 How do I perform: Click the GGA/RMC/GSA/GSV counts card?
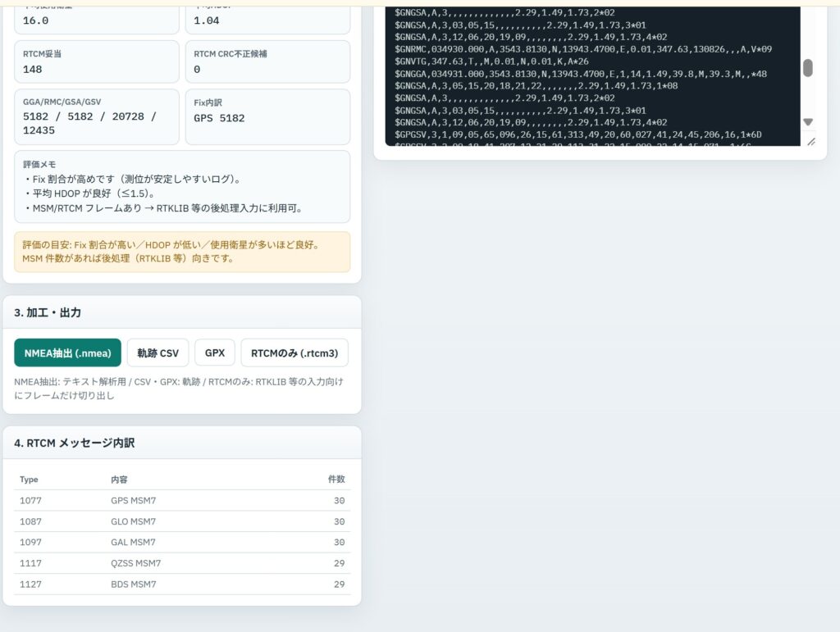[97, 116]
